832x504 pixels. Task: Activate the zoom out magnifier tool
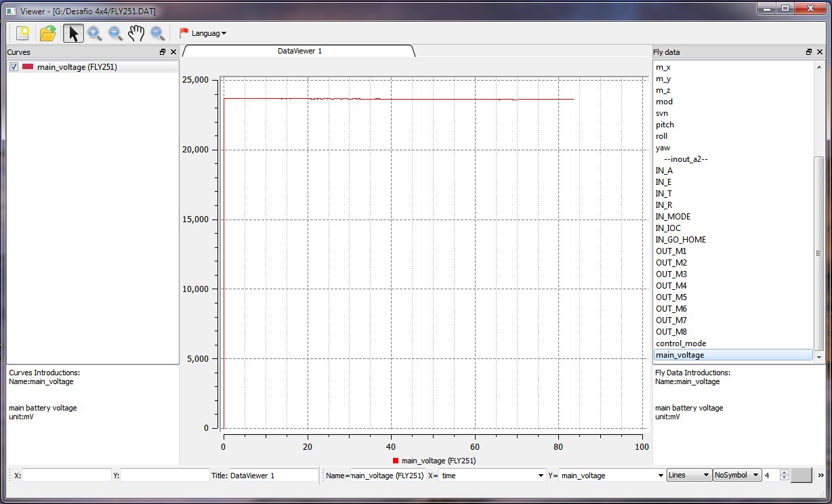pyautogui.click(x=115, y=33)
